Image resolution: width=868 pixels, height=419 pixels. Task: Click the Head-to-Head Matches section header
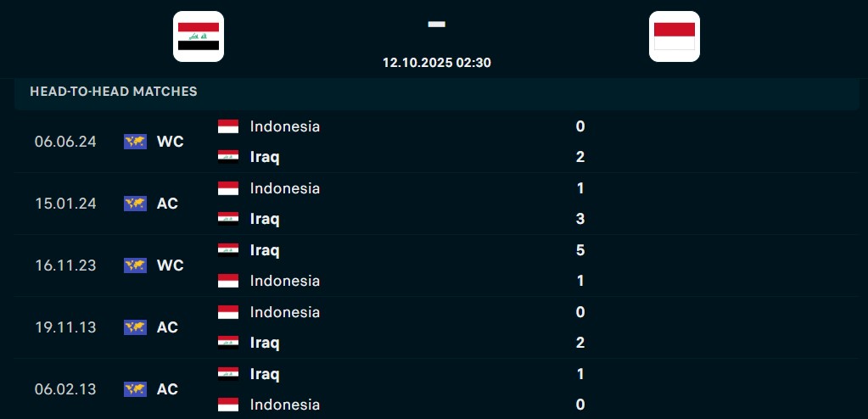(x=114, y=92)
